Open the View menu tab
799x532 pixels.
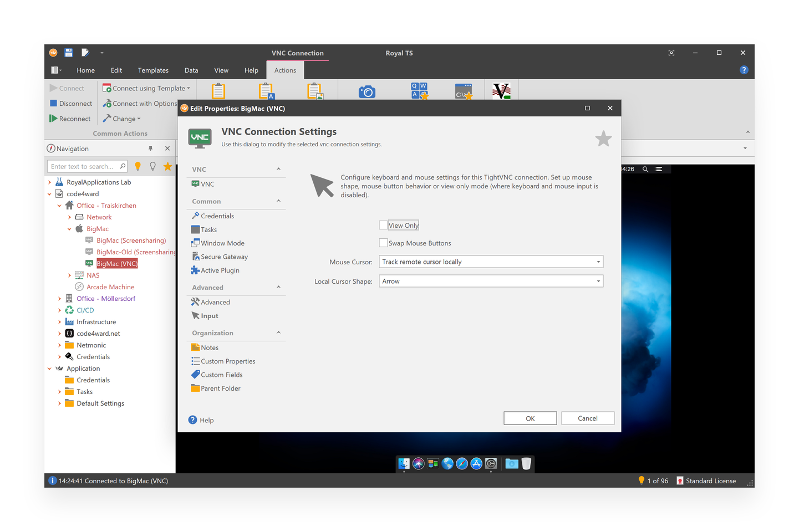(221, 70)
